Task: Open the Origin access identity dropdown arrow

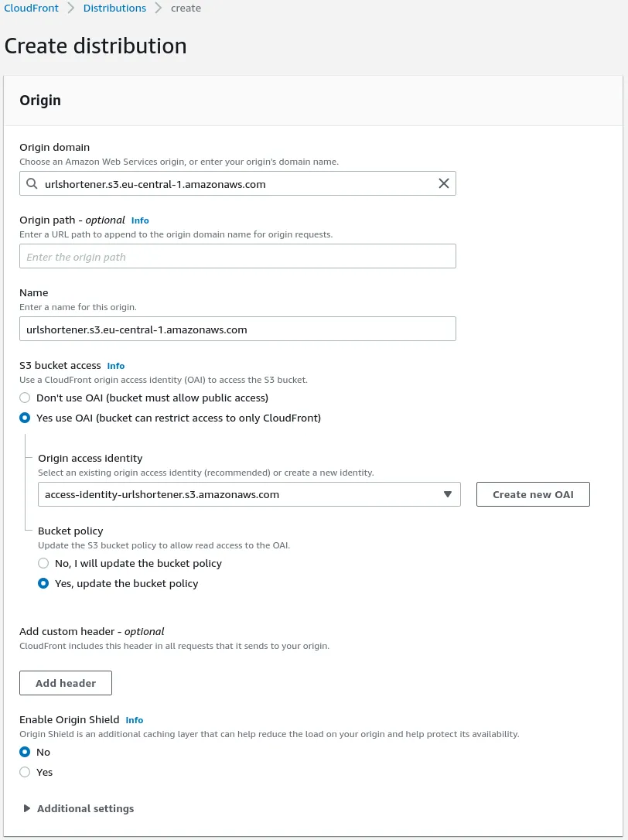Action: pos(447,495)
